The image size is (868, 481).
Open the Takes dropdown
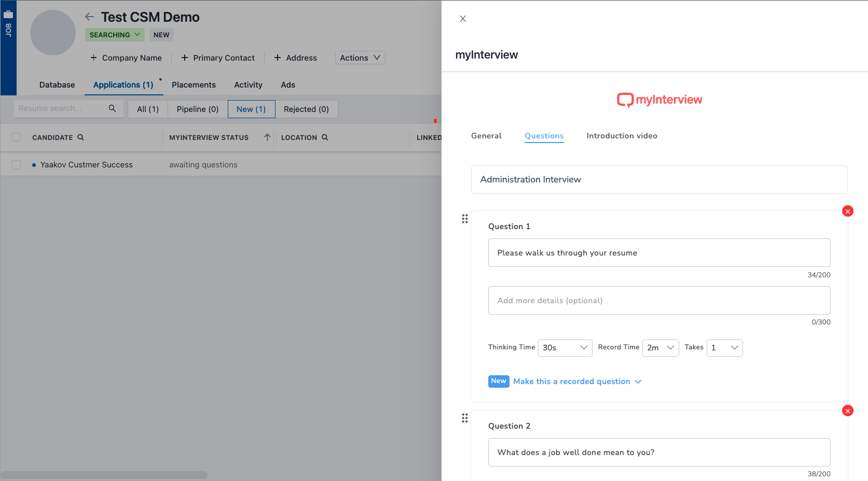point(724,348)
